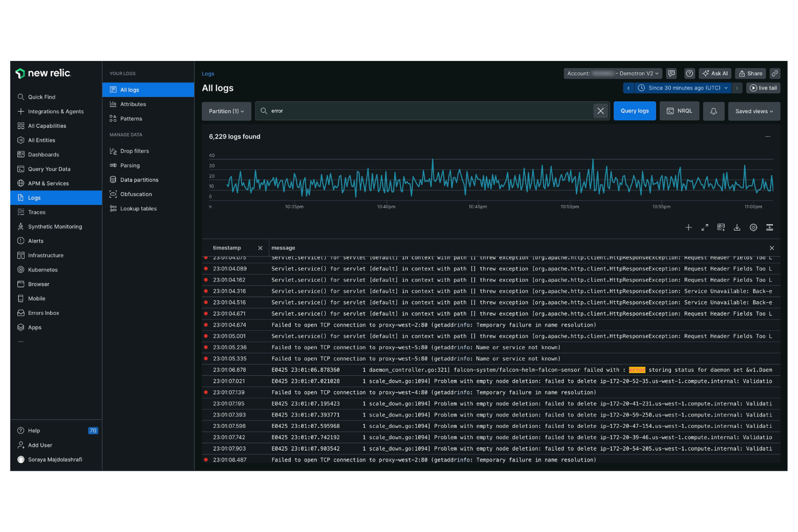The image size is (798, 532).
Task: Remove the timestamp column with its X
Action: [x=260, y=248]
